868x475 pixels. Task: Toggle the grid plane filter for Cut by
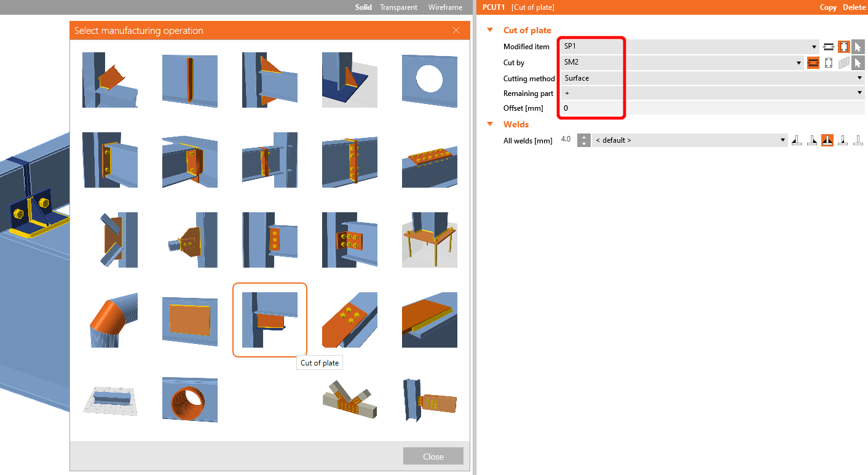[x=843, y=63]
